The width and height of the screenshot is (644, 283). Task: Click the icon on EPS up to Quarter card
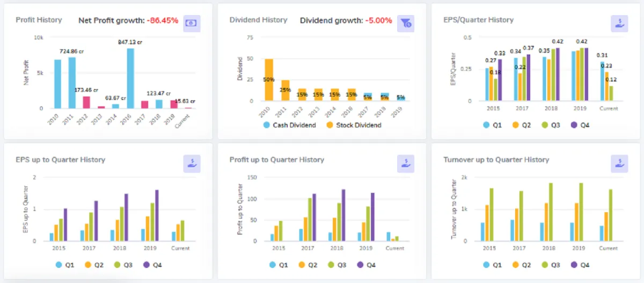(192, 163)
